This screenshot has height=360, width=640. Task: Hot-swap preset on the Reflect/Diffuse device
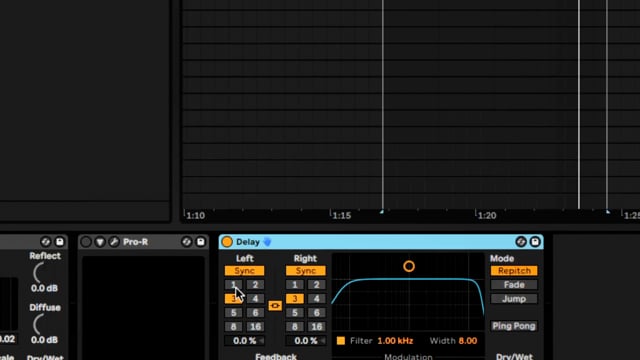45,242
